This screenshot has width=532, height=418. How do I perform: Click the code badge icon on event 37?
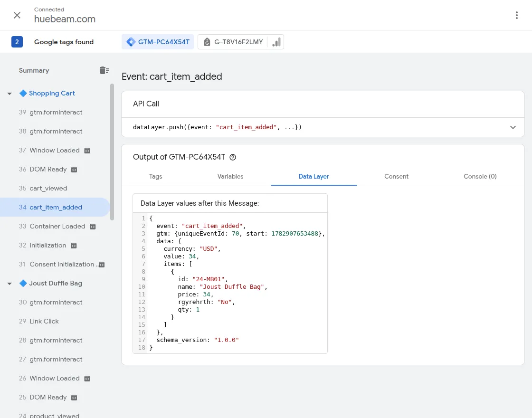[x=87, y=151]
